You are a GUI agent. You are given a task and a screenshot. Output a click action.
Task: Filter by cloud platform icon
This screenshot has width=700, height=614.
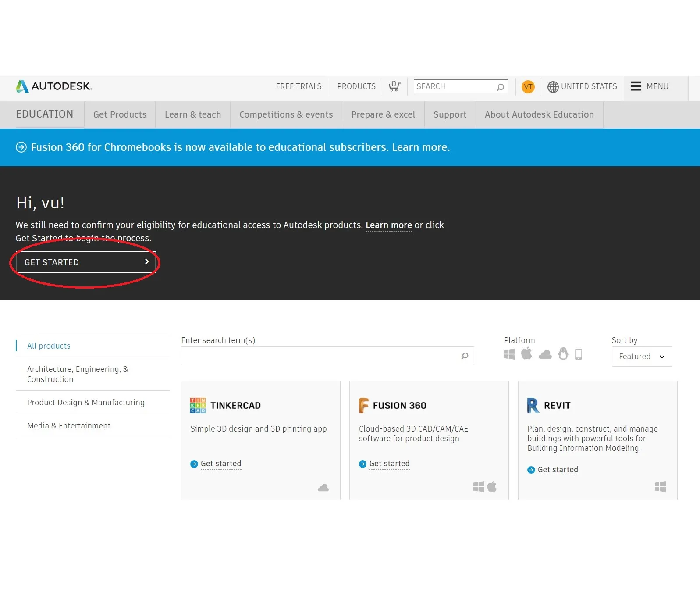pos(545,354)
